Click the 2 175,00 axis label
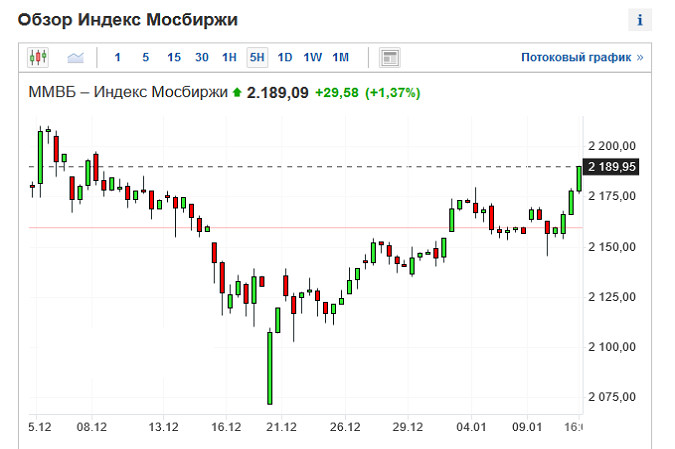The width and height of the screenshot is (675, 449). click(x=612, y=196)
